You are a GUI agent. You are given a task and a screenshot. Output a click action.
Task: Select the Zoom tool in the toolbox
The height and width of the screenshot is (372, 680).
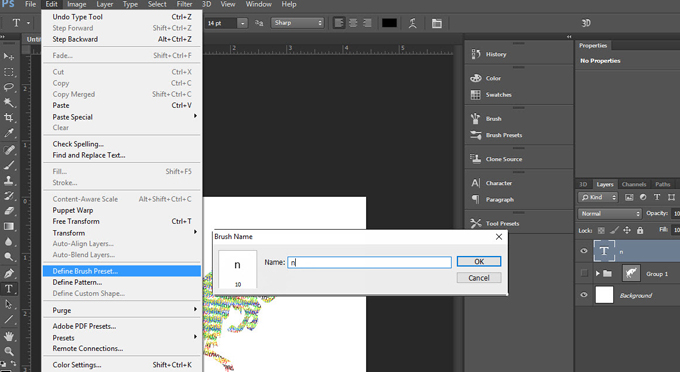(x=9, y=351)
